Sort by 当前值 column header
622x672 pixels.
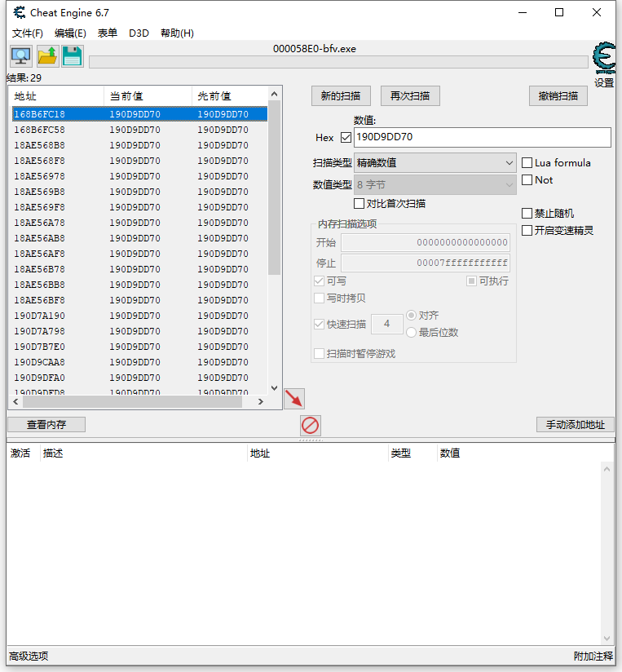[148, 96]
